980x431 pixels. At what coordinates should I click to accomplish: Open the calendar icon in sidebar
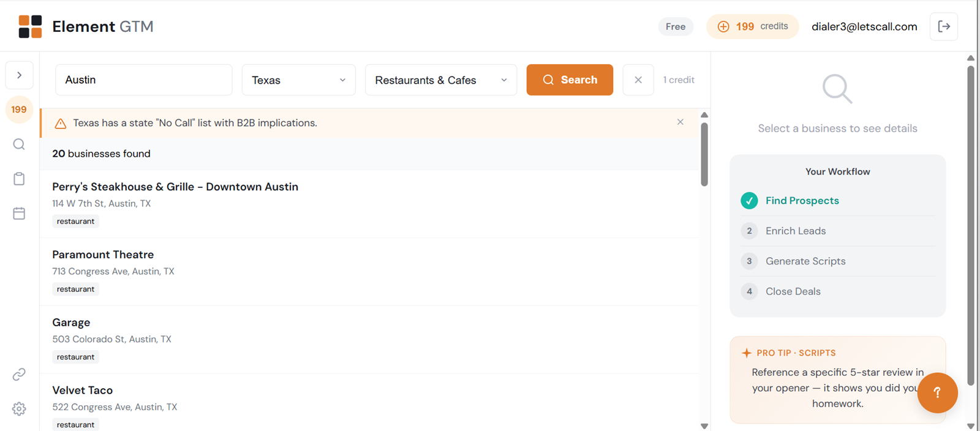19,214
